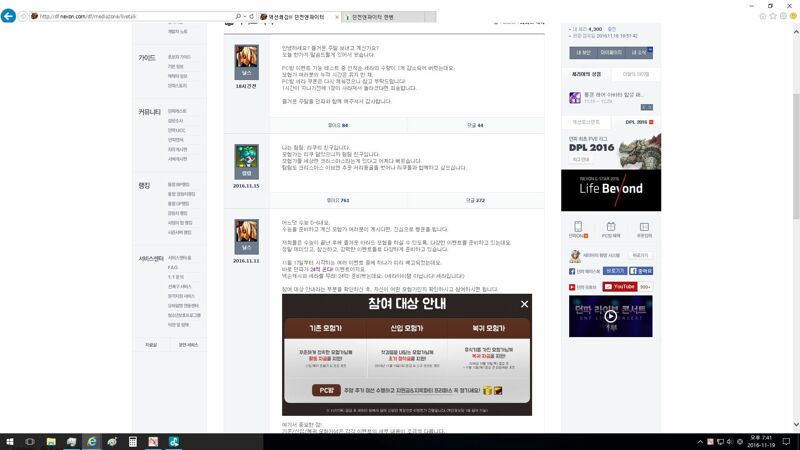Open the 서비스센터 sidebar section
This screenshot has width=800, height=450.
click(151, 259)
